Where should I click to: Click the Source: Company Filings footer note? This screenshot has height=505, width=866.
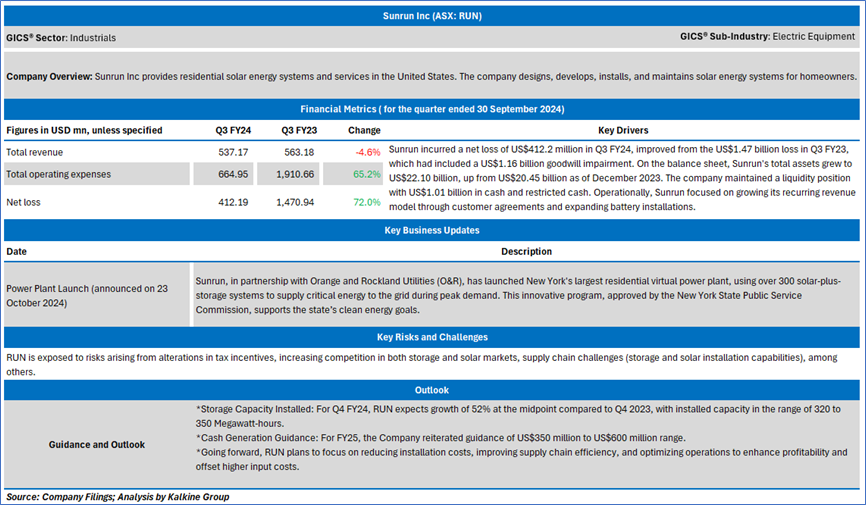[x=118, y=497]
